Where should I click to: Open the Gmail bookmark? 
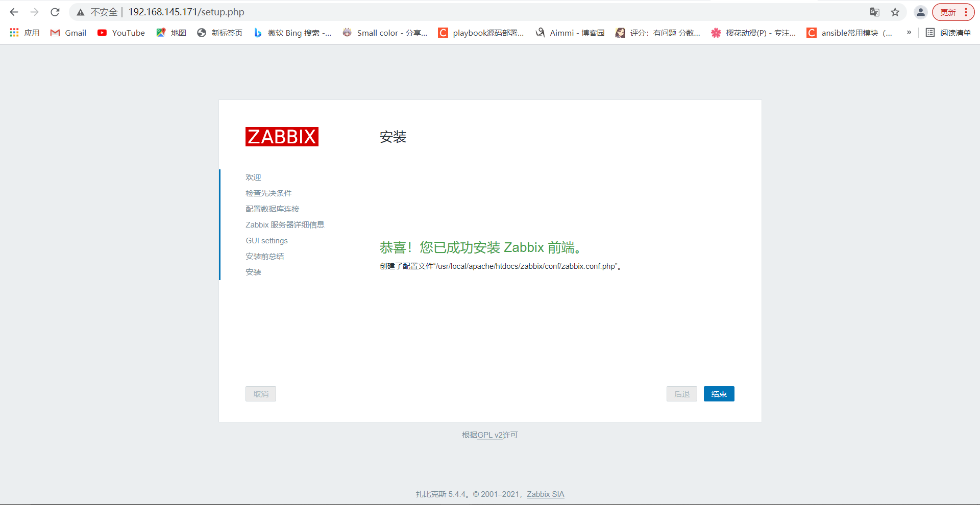pos(68,33)
